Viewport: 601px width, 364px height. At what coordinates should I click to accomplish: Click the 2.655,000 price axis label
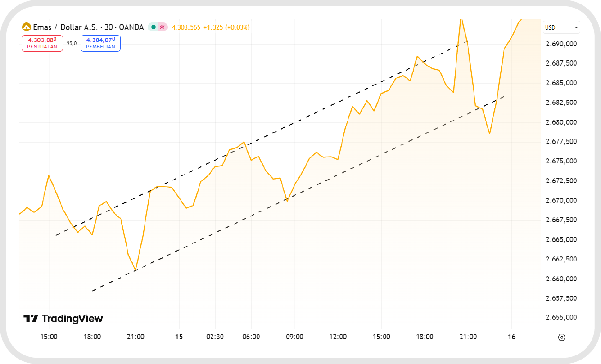tap(561, 318)
